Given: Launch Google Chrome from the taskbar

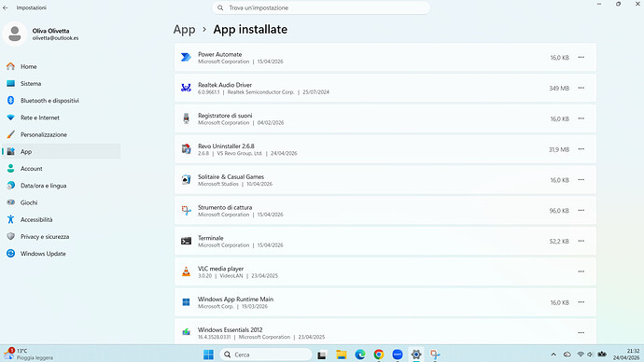Looking at the screenshot, I should pos(379,355).
